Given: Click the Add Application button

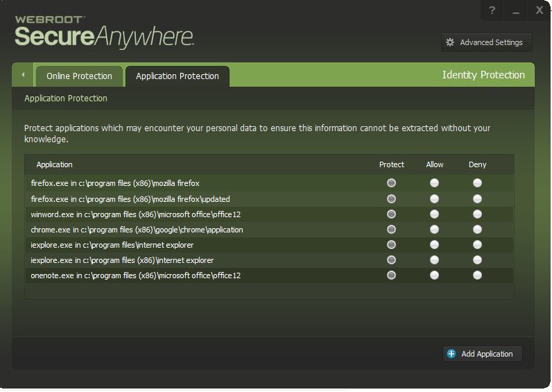Looking at the screenshot, I should tap(483, 354).
